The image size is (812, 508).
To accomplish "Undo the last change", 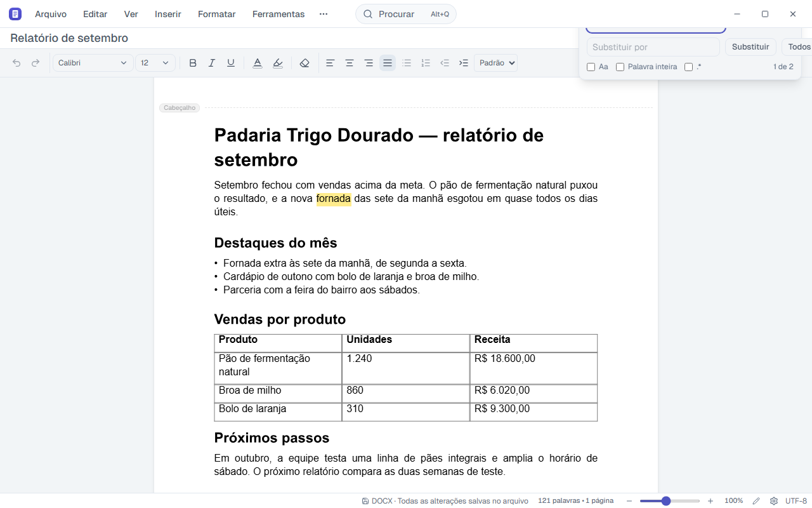I will click(16, 63).
